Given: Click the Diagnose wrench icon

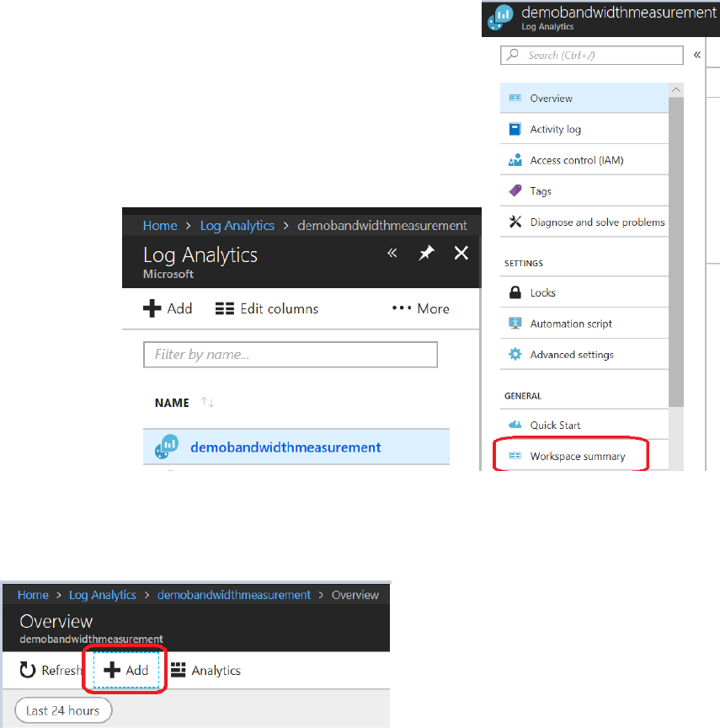Looking at the screenshot, I should 515,222.
